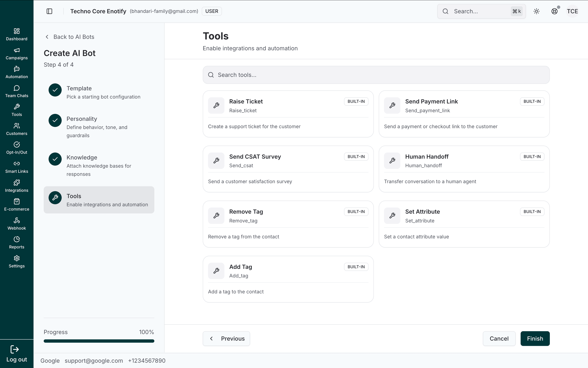Viewport: 588px width, 368px height.
Task: Click the Send Payment Link wrench icon
Action: click(392, 105)
